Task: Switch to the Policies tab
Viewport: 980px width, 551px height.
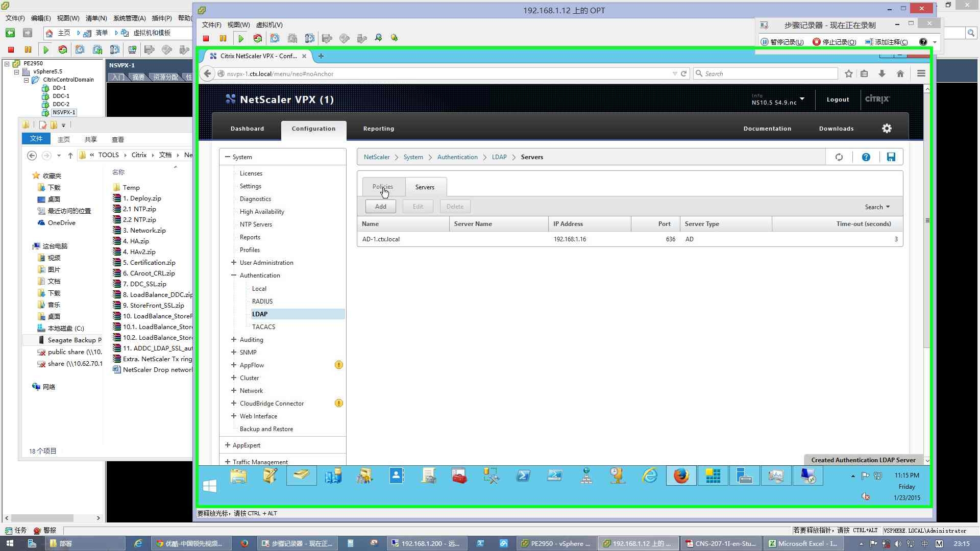Action: pyautogui.click(x=383, y=187)
